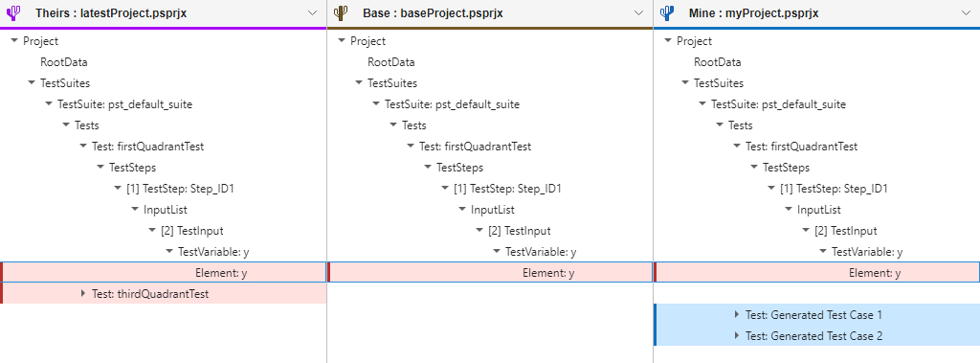Select RootData in the Base pane
This screenshot has width=980, height=363.
point(391,62)
